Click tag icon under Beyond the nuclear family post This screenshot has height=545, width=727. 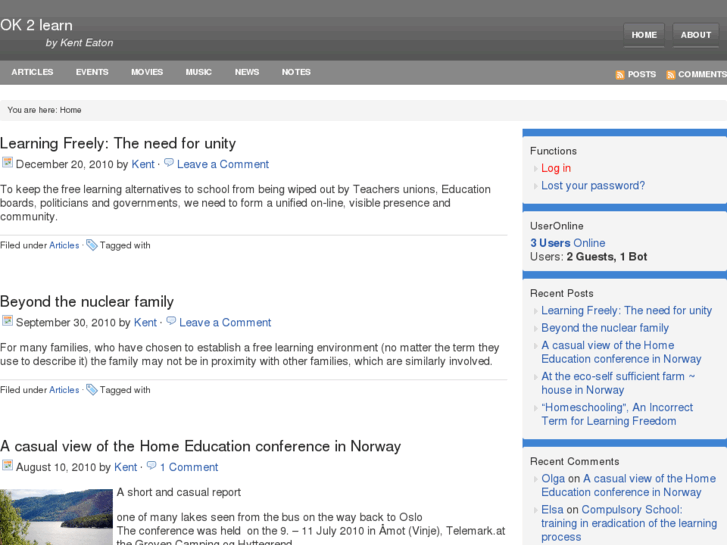(91, 390)
